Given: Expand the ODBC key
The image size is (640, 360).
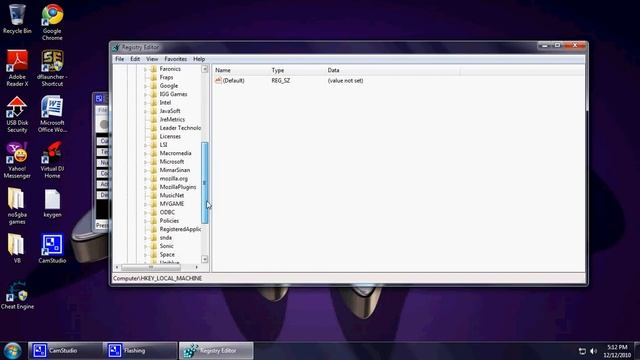Looking at the screenshot, I should [146, 212].
